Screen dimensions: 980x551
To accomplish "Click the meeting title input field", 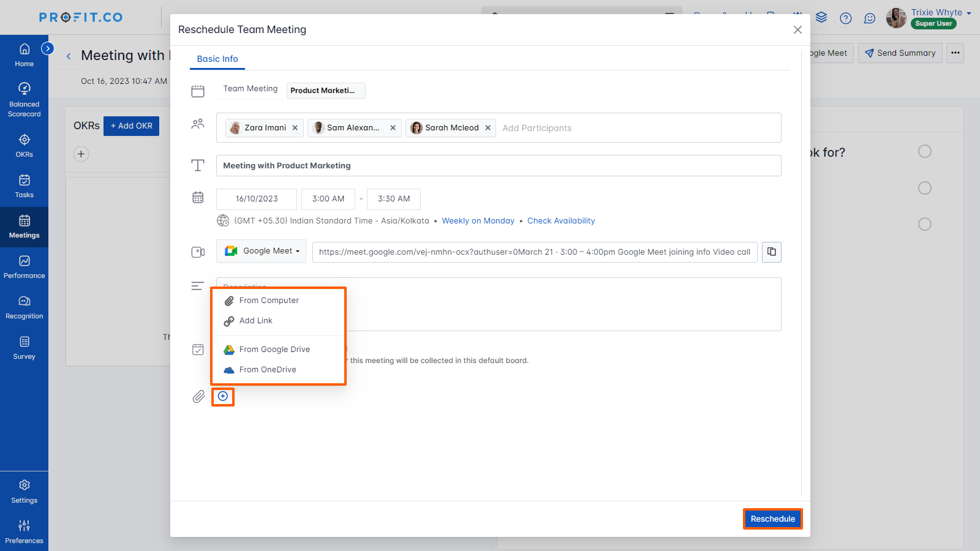I will pos(498,166).
